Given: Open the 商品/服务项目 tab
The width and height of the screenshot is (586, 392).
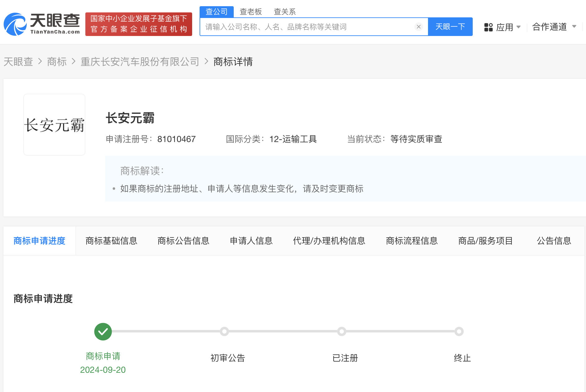Looking at the screenshot, I should [x=485, y=241].
